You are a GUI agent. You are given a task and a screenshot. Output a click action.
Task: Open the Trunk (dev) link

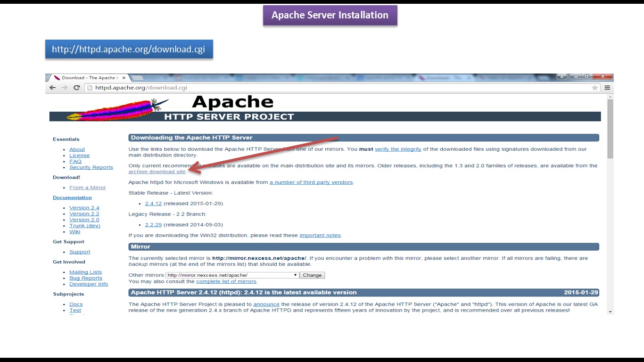pyautogui.click(x=84, y=226)
